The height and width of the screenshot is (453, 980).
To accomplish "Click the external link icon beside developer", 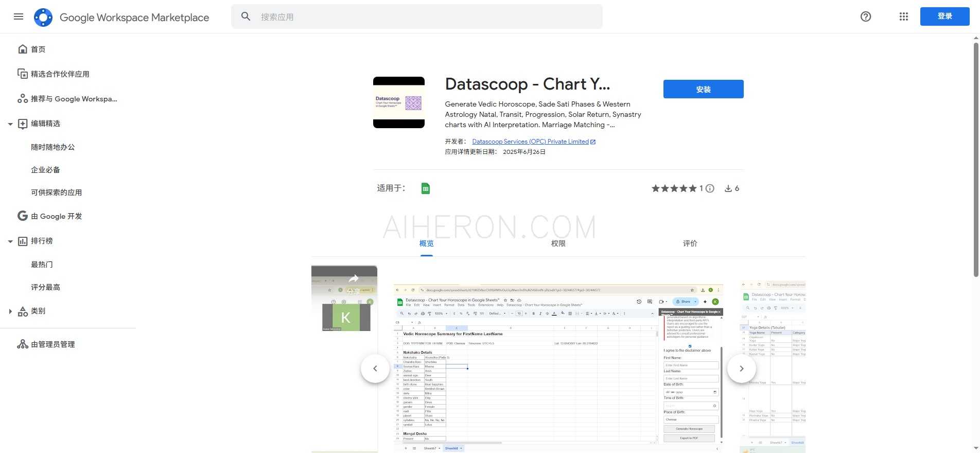I will pos(593,142).
